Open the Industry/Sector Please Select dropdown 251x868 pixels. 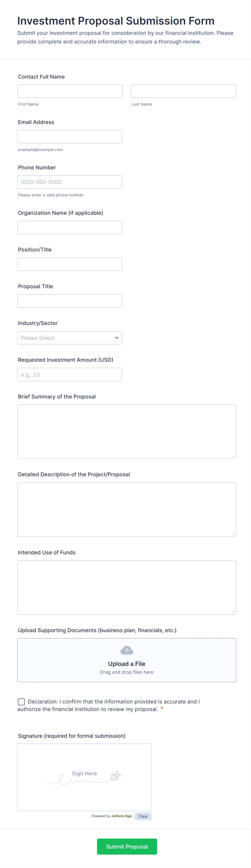click(x=69, y=338)
